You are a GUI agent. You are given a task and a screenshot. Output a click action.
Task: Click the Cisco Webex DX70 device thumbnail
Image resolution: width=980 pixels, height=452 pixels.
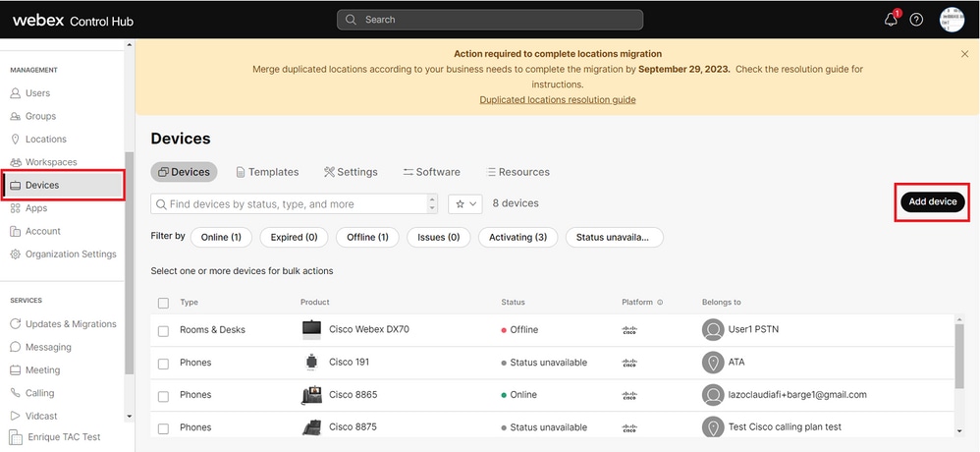[x=311, y=330]
